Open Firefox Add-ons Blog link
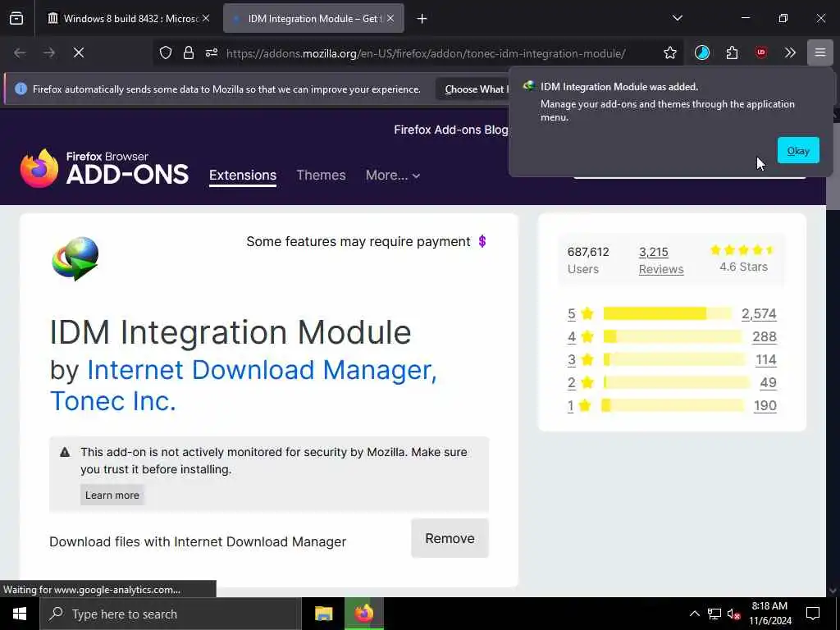840x630 pixels. click(450, 130)
